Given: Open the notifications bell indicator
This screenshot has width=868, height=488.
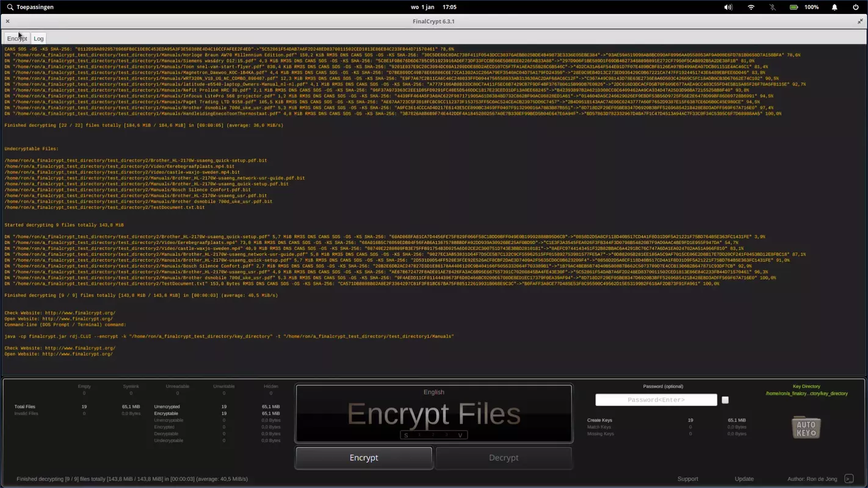Looking at the screenshot, I should [x=834, y=7].
